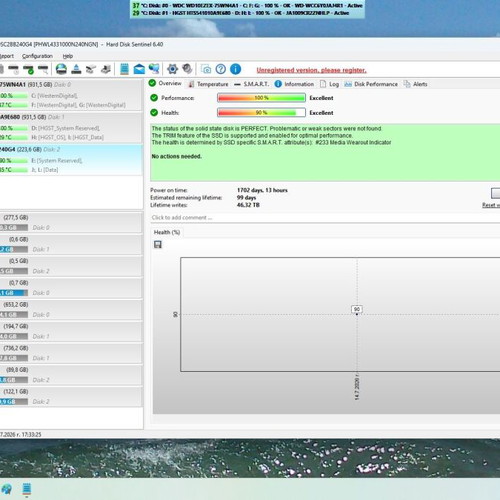Switch to the Disk Performance tab
Viewport: 500px width, 500px height.
[x=371, y=84]
